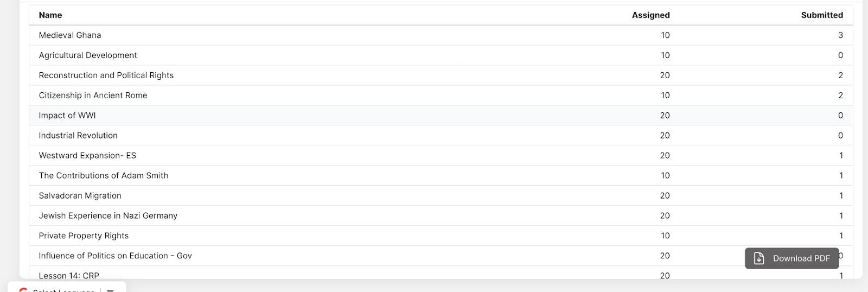Click the Assigned column header
Screen dimensions: 868x292
click(650, 15)
